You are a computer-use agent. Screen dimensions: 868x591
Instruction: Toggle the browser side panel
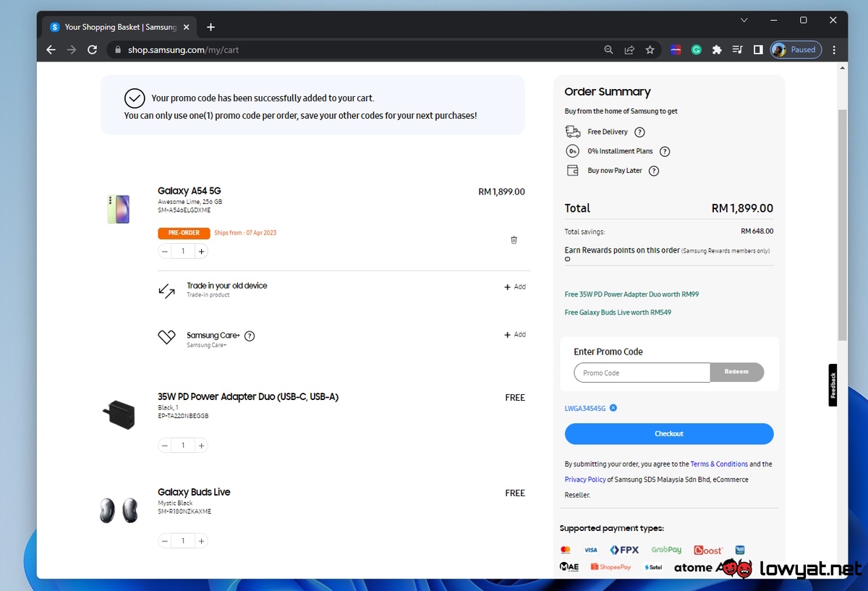click(x=758, y=50)
